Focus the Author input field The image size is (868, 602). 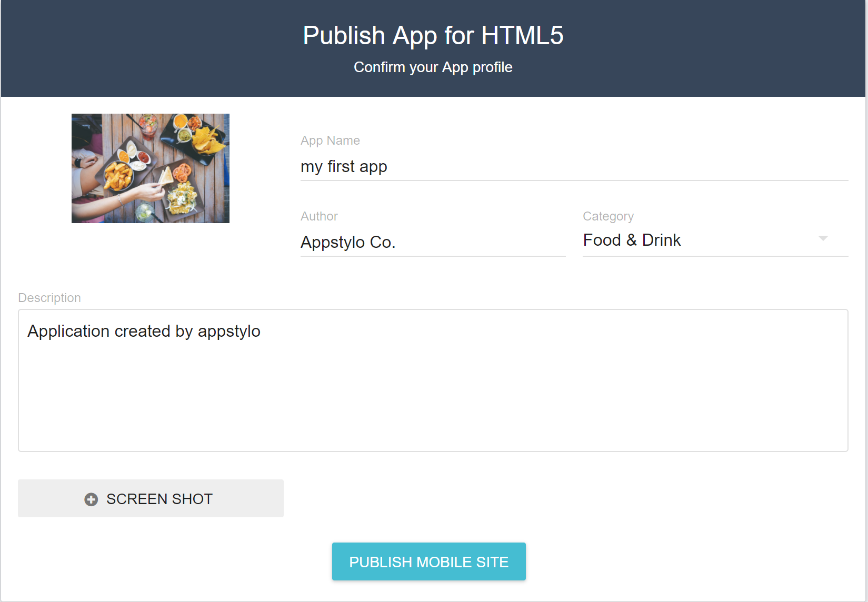(x=433, y=242)
